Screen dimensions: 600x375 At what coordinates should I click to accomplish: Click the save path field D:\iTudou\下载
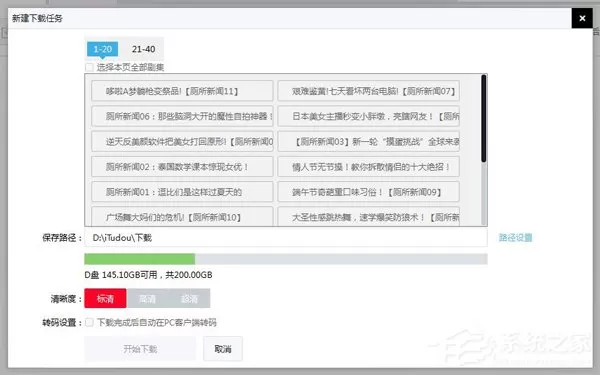(286, 238)
